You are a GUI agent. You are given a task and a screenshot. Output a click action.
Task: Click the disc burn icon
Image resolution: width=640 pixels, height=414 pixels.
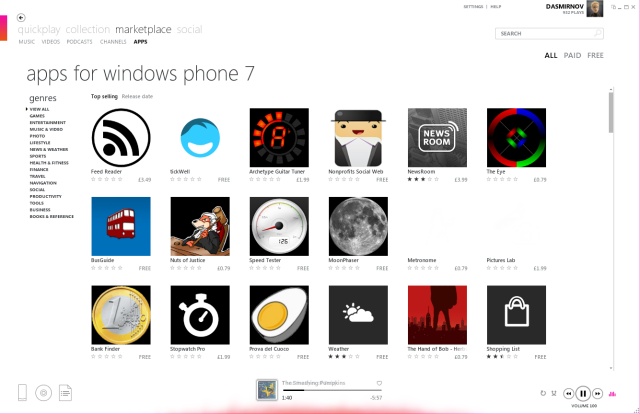[43, 393]
